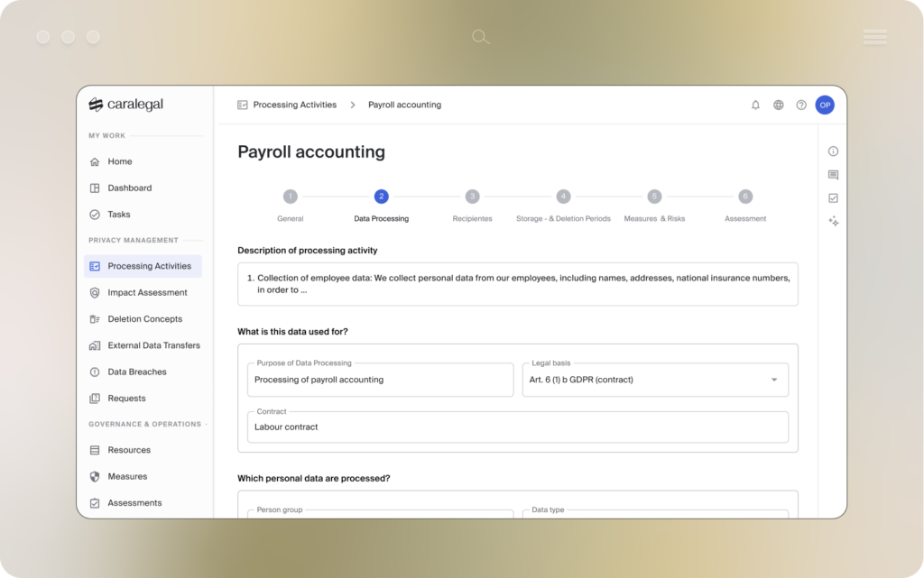This screenshot has height=578, width=924.
Task: Open the language globe selector
Action: tap(778, 105)
